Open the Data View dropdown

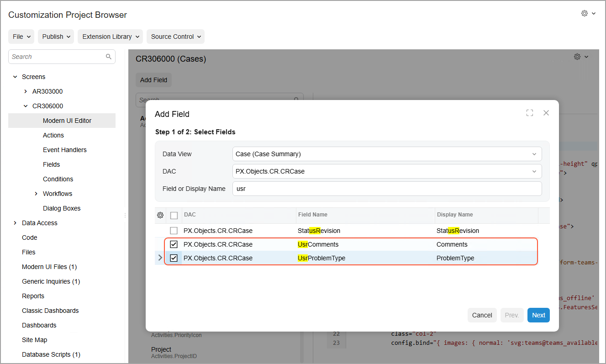tap(387, 154)
